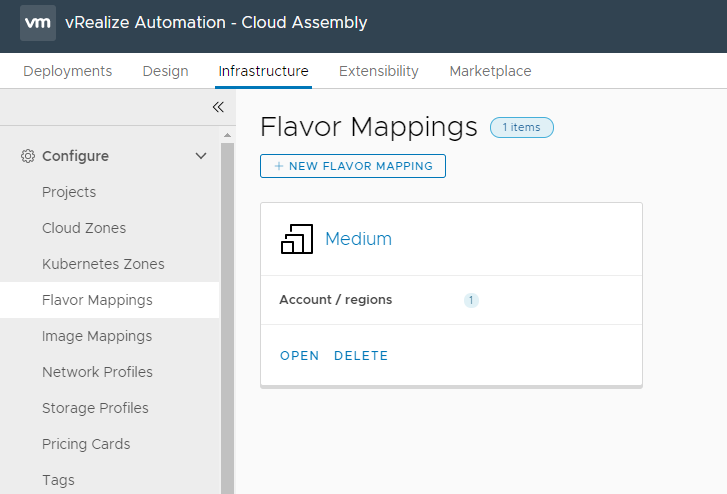Image resolution: width=727 pixels, height=494 pixels.
Task: Click the VMware vm logo icon
Action: click(x=38, y=22)
